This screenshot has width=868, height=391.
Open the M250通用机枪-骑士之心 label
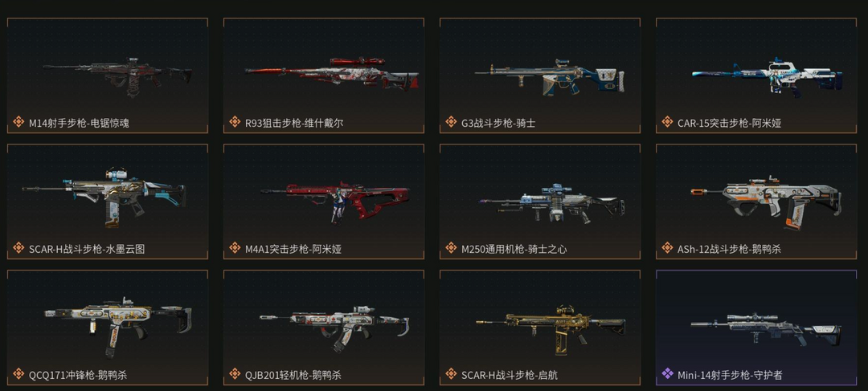(x=514, y=249)
